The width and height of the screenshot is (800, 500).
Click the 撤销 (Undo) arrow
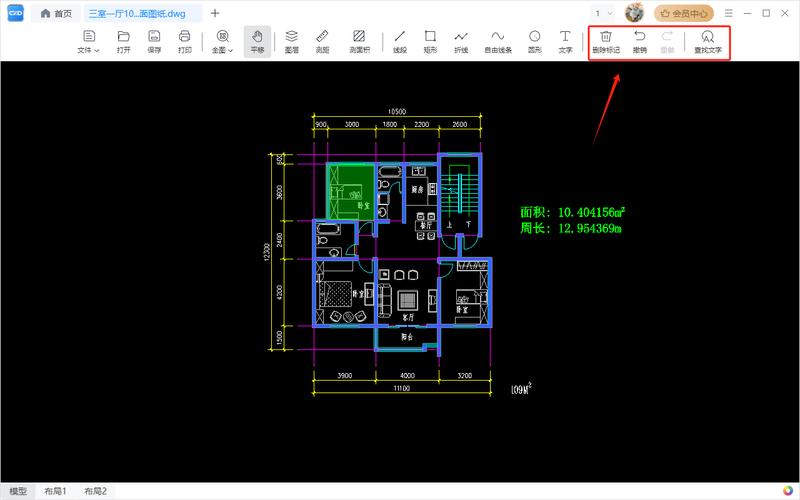tap(640, 41)
